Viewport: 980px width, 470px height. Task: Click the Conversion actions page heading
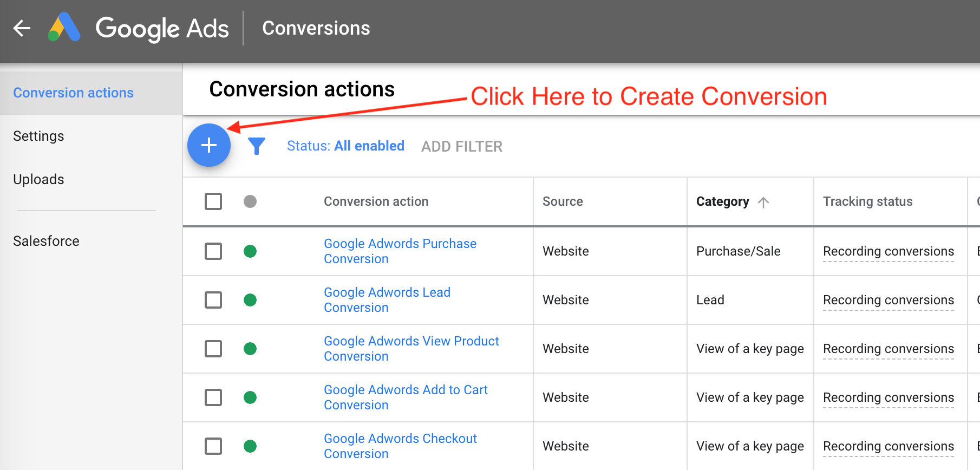302,89
